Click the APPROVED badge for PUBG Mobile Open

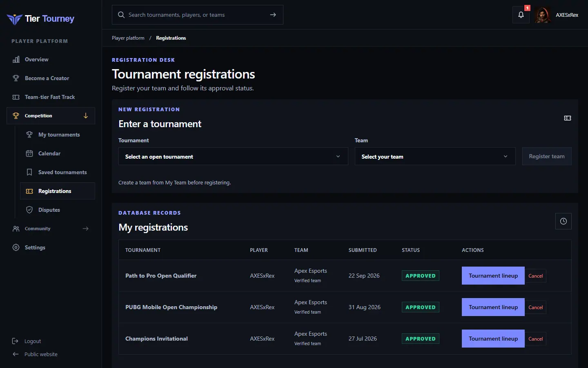421,307
